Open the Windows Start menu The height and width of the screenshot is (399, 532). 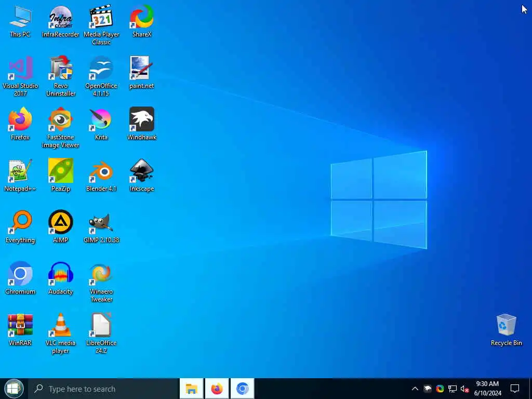point(14,389)
